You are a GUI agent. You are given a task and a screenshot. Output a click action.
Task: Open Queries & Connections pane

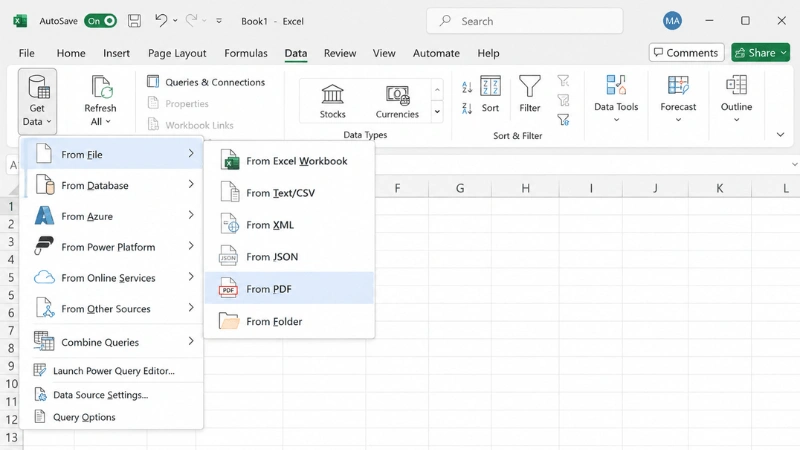point(206,82)
